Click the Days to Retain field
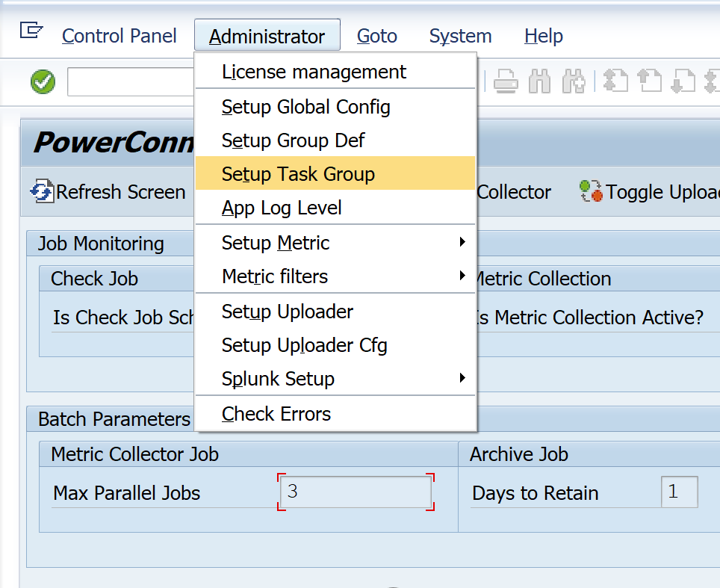The height and width of the screenshot is (588, 720). [x=679, y=493]
